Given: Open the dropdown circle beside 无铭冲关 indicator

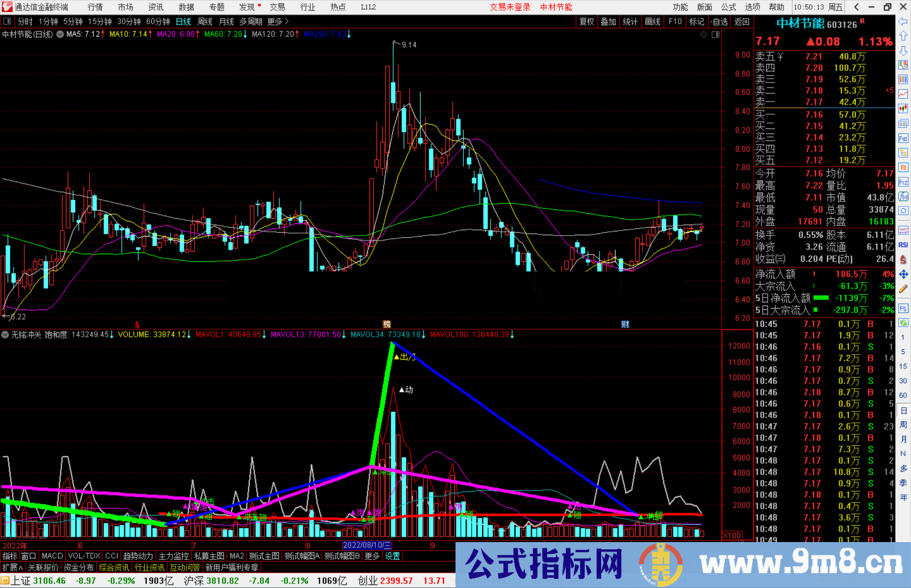Looking at the screenshot, I should pyautogui.click(x=5, y=335).
